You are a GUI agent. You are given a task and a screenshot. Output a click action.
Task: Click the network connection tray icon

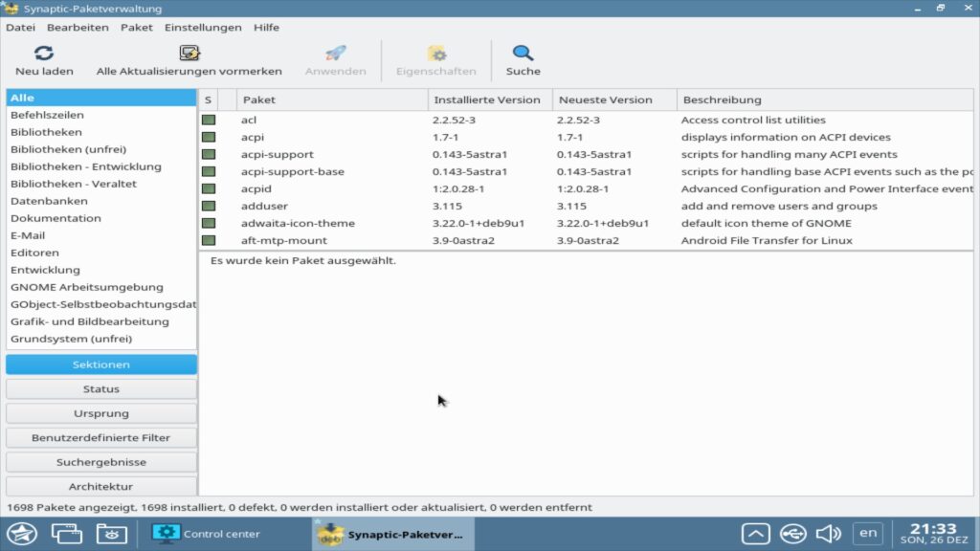click(x=792, y=534)
